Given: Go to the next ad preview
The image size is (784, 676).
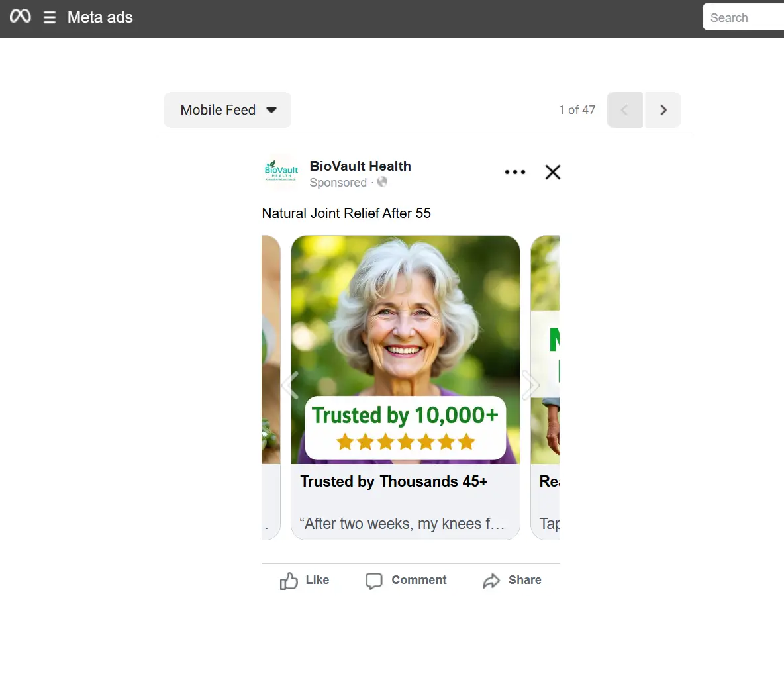Looking at the screenshot, I should point(663,109).
